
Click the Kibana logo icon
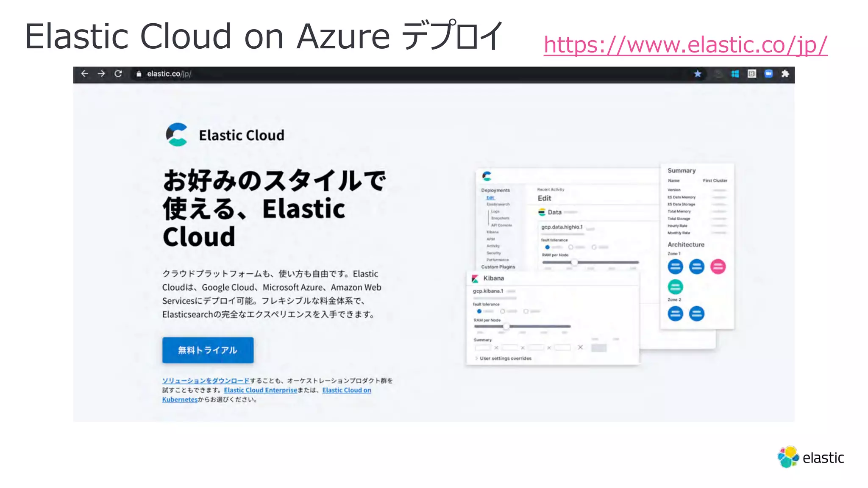coord(475,278)
